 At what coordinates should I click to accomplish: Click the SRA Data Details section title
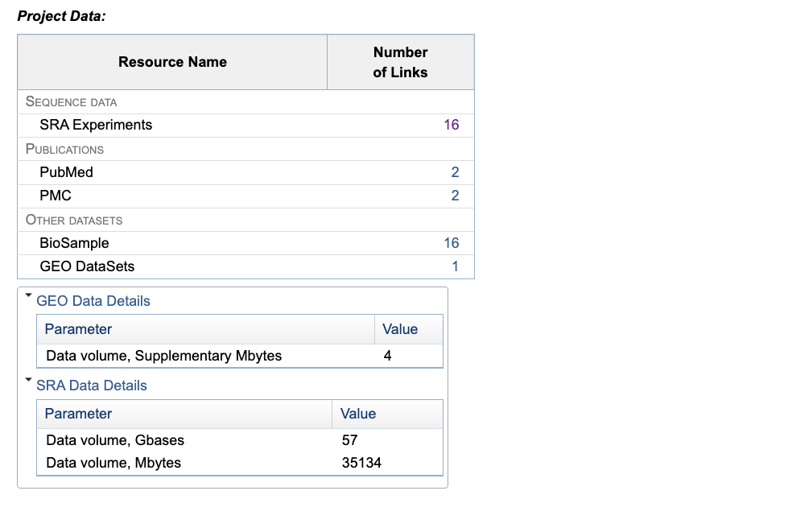[x=92, y=386]
